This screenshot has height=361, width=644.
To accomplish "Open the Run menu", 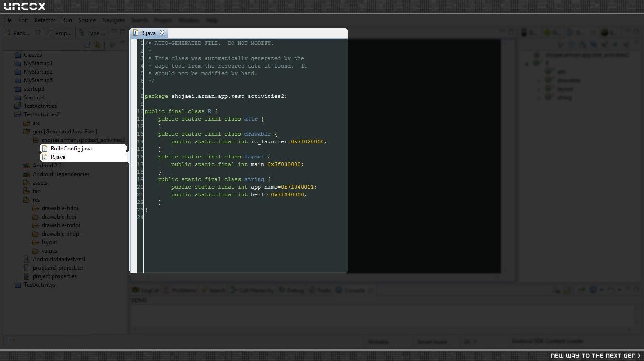I will [67, 20].
